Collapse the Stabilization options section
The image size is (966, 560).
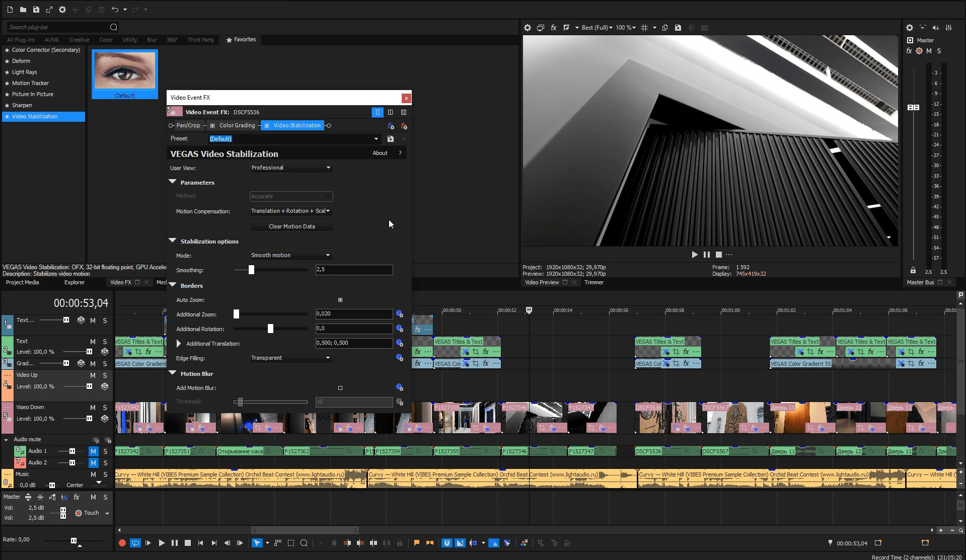coord(173,241)
